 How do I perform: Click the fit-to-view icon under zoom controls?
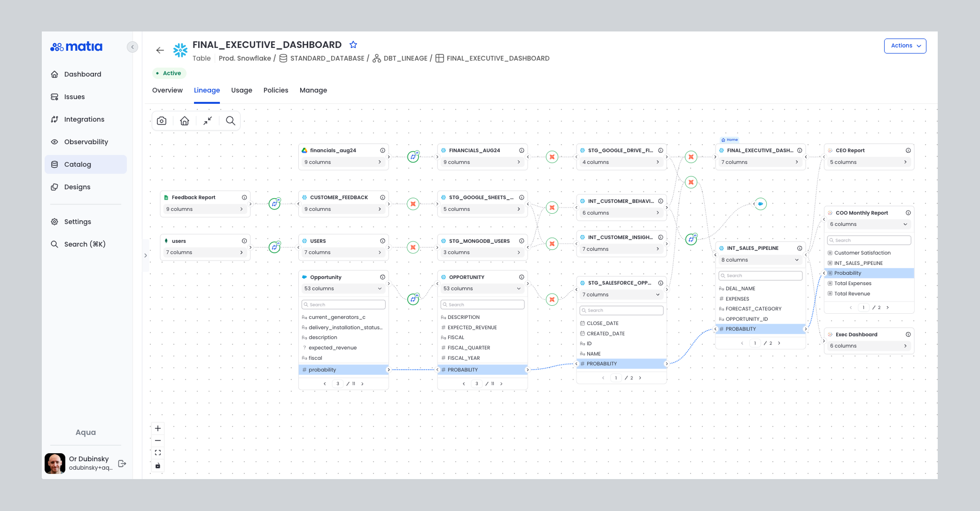point(158,453)
